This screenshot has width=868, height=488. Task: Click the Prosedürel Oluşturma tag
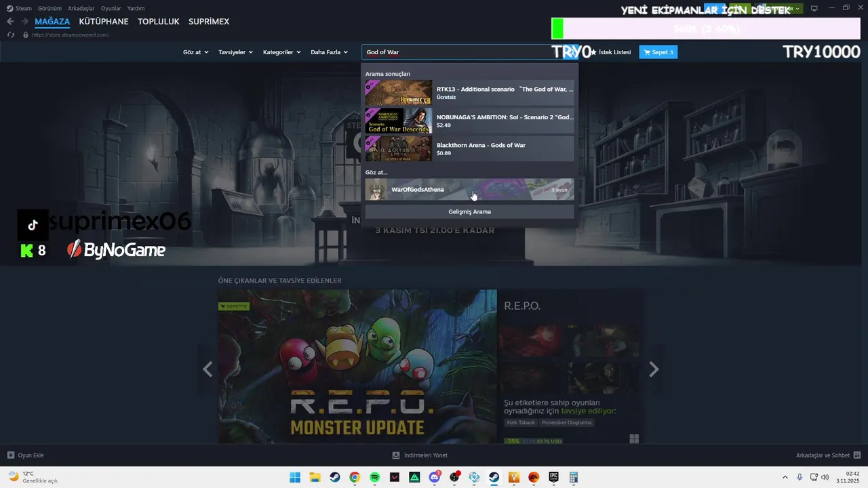(567, 422)
